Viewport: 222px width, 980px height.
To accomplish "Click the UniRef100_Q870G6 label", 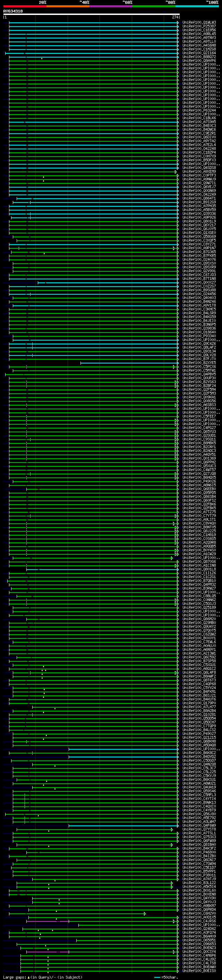I will point(199,561).
